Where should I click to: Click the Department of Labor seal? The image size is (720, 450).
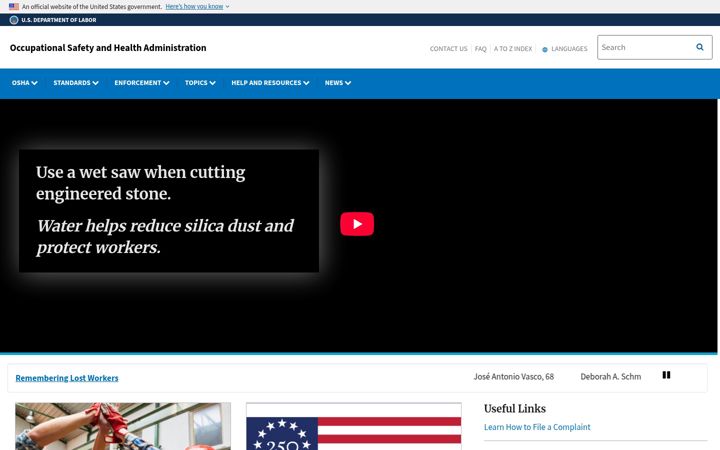14,20
